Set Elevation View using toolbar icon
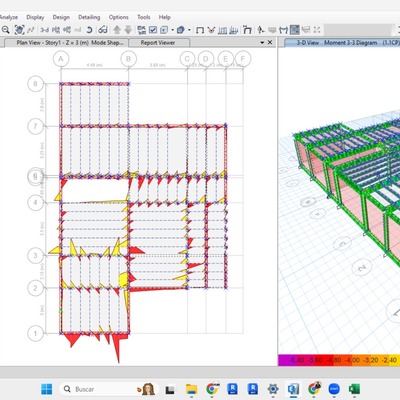The image size is (400, 400). pos(67,30)
